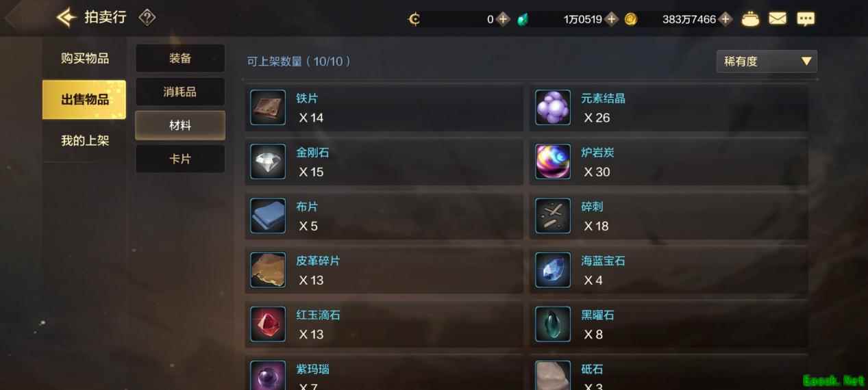The width and height of the screenshot is (868, 390).
Task: Click the treasure pot shop icon
Action: coord(751,19)
